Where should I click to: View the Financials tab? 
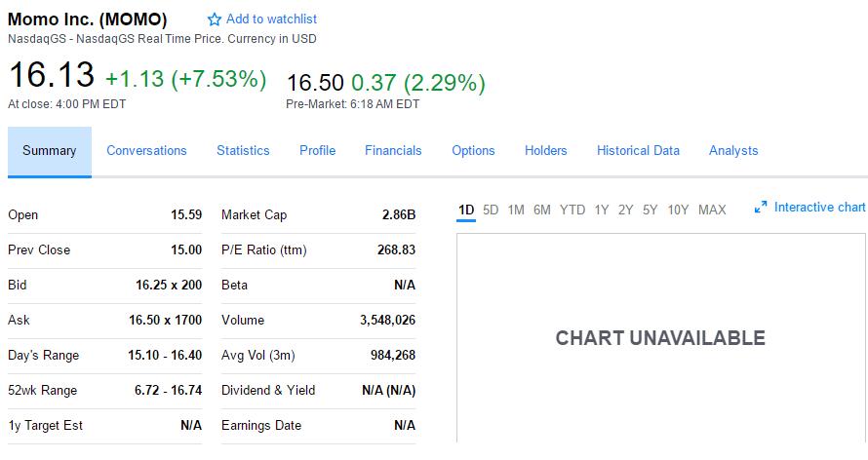pos(393,151)
